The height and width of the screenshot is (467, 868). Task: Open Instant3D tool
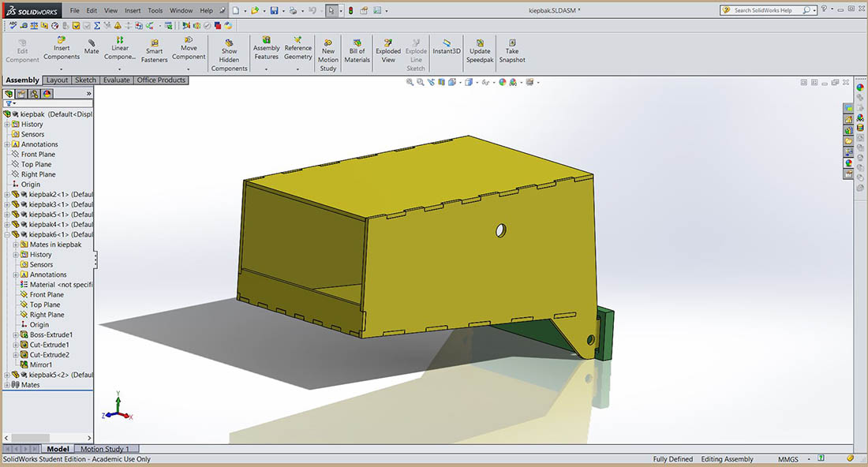tap(446, 47)
